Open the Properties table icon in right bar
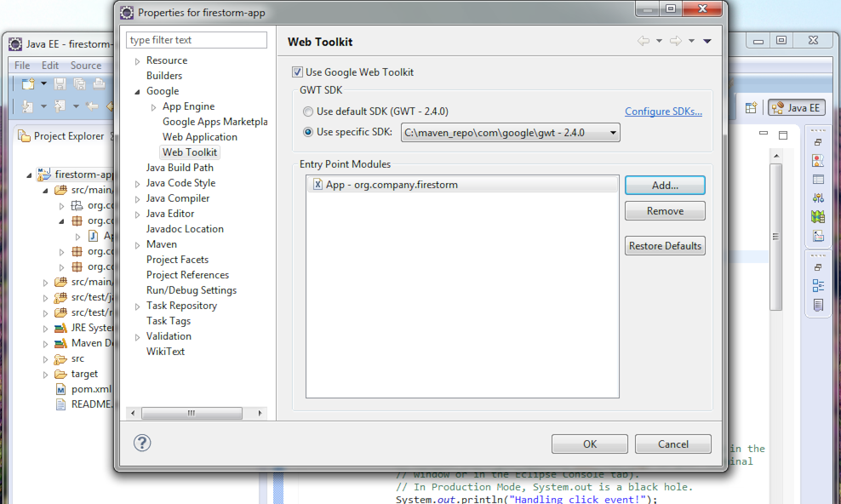The height and width of the screenshot is (504, 841). 818,179
